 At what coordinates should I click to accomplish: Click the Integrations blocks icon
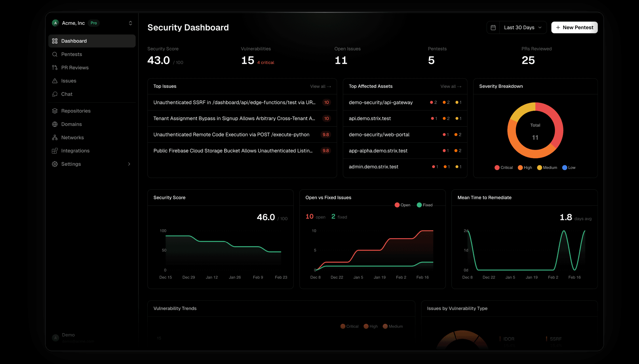pyautogui.click(x=55, y=151)
